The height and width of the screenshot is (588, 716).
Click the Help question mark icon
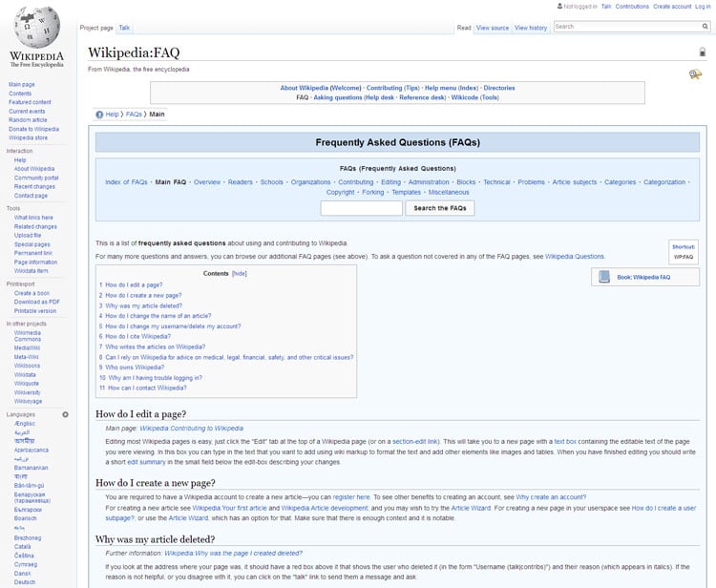(99, 115)
